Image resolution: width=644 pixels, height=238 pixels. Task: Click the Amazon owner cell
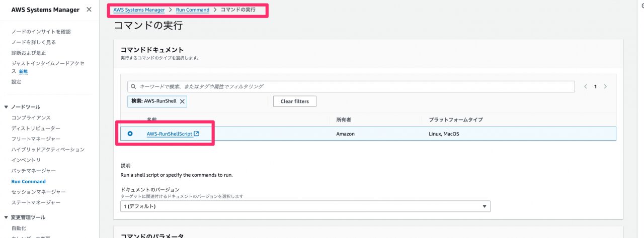(x=346, y=134)
